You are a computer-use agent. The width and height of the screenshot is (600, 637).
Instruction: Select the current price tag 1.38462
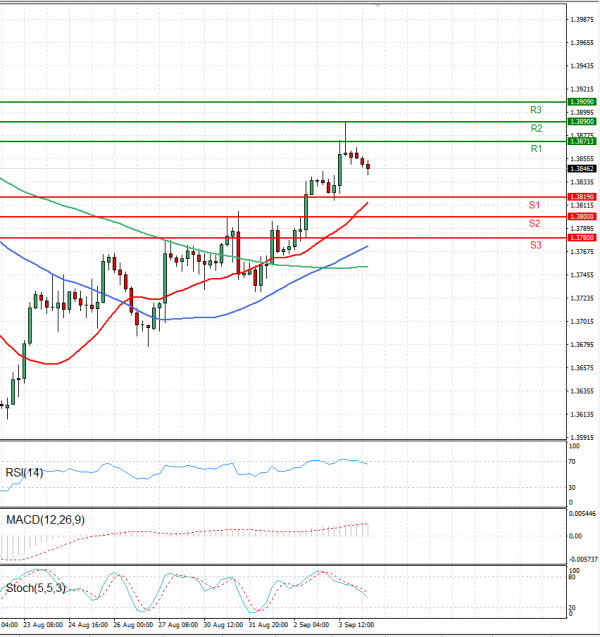click(x=582, y=169)
